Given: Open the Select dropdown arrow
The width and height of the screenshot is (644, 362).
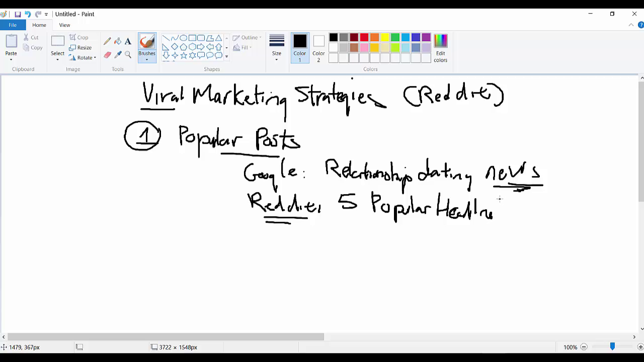Looking at the screenshot, I should [x=57, y=59].
